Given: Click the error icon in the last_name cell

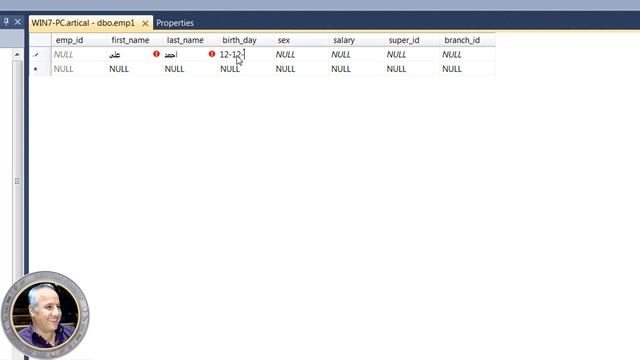Looking at the screenshot, I should pos(212,54).
